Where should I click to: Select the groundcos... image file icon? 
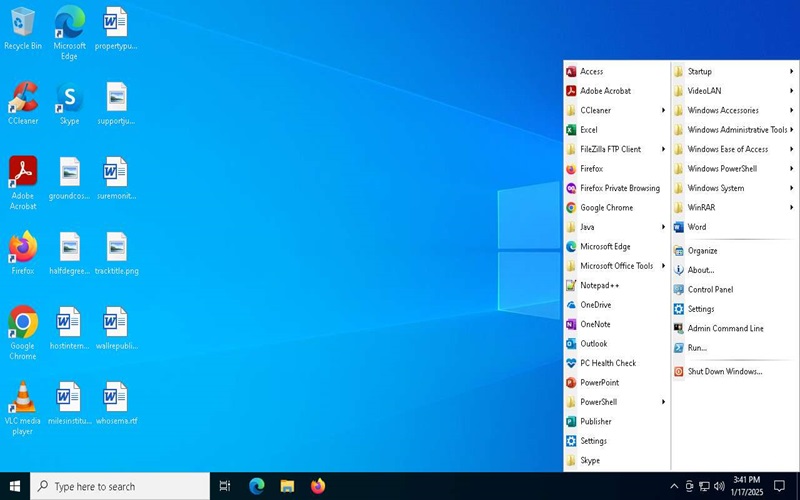pyautogui.click(x=69, y=179)
